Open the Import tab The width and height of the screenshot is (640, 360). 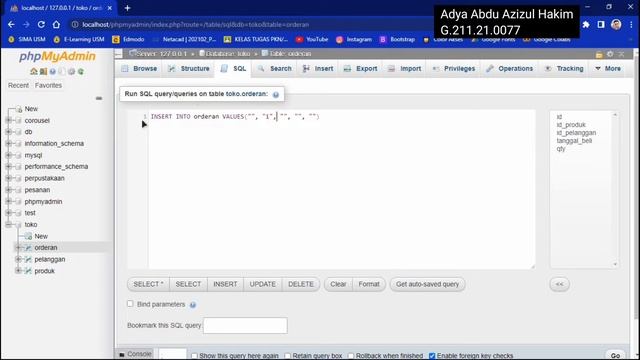[x=404, y=69]
